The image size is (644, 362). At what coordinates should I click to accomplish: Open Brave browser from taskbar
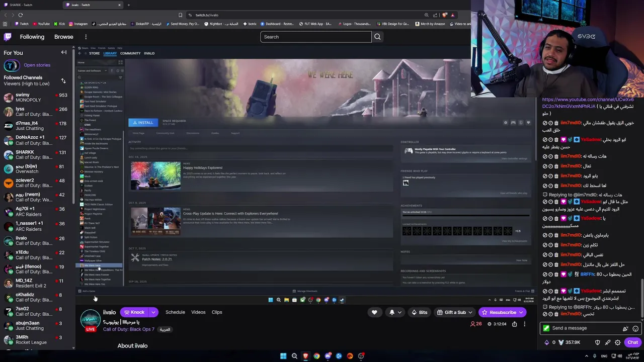tap(305, 356)
